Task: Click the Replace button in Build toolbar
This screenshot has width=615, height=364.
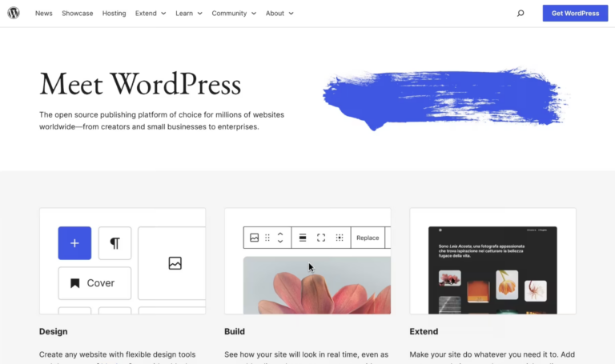Action: point(368,238)
